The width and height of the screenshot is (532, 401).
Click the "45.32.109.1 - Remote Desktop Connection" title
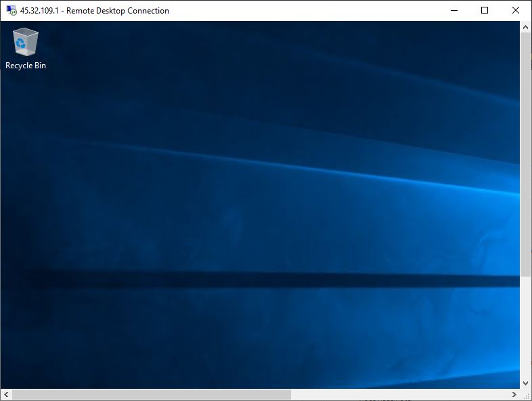[x=94, y=11]
